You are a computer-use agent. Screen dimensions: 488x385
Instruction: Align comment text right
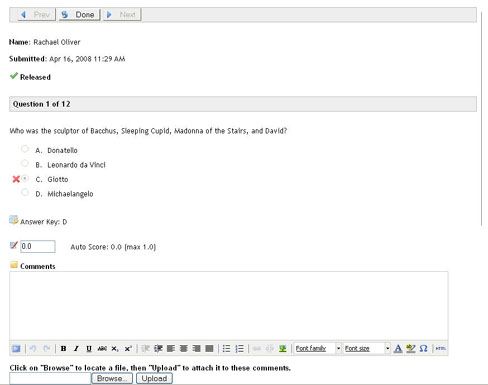[x=197, y=349]
